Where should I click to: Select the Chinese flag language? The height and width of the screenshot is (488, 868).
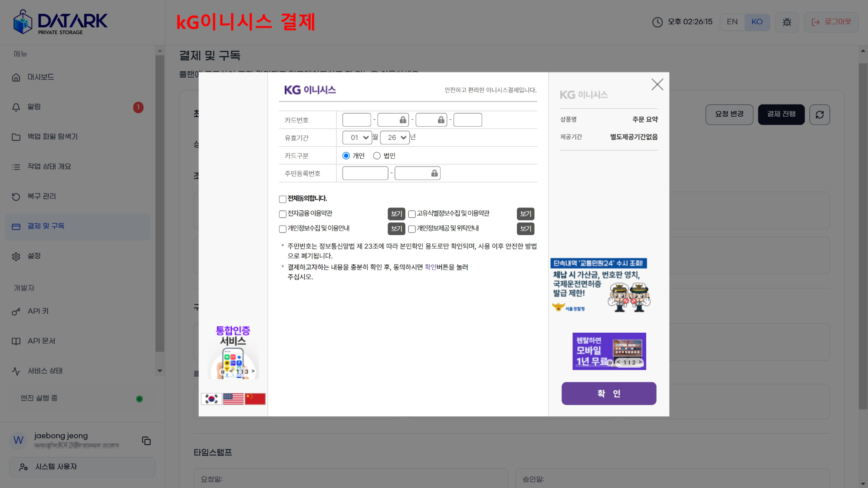255,399
